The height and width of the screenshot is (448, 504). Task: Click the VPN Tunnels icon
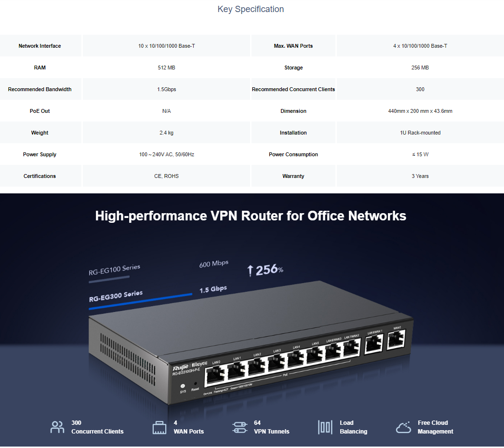pyautogui.click(x=240, y=427)
